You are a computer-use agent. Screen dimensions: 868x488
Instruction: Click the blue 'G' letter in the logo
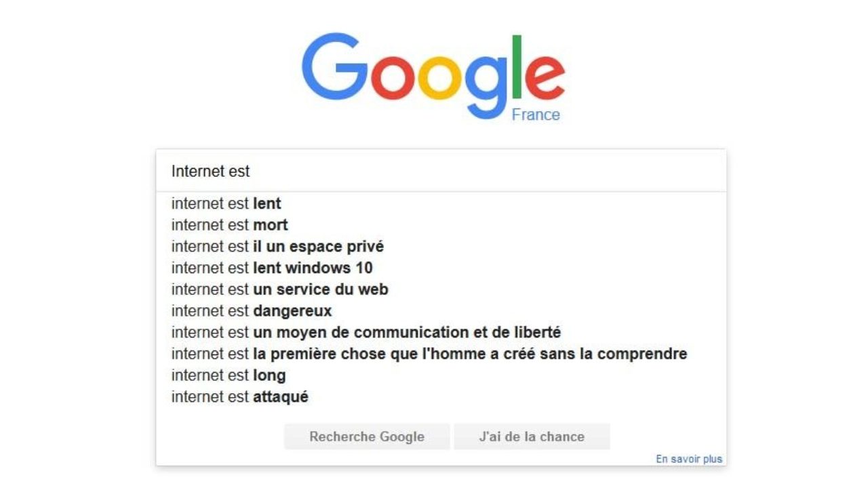click(x=335, y=67)
